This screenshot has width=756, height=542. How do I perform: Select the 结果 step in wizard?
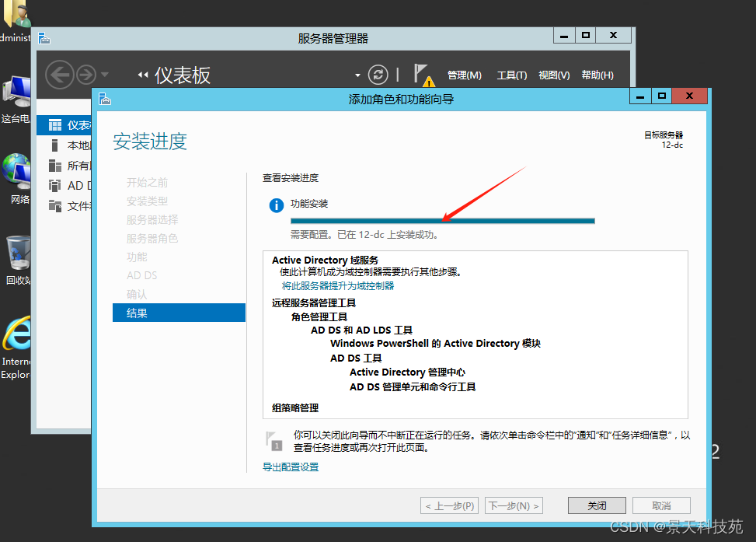click(179, 313)
